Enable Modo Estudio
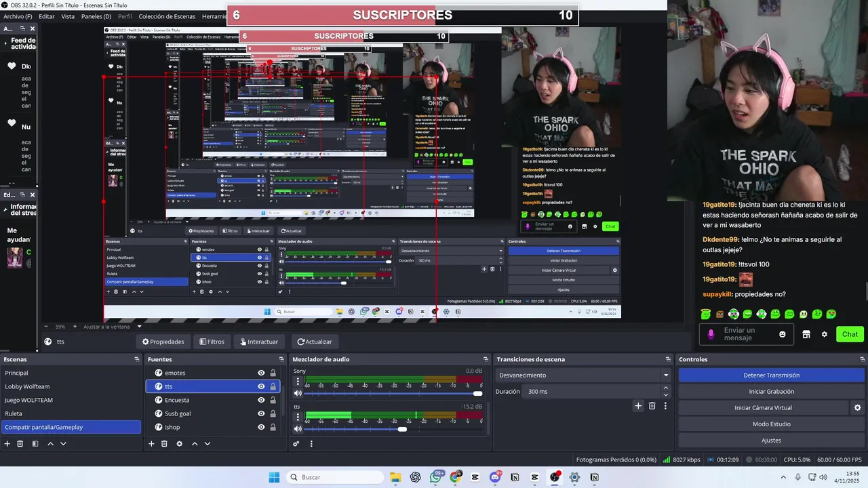Image resolution: width=868 pixels, height=488 pixels. [x=772, y=424]
